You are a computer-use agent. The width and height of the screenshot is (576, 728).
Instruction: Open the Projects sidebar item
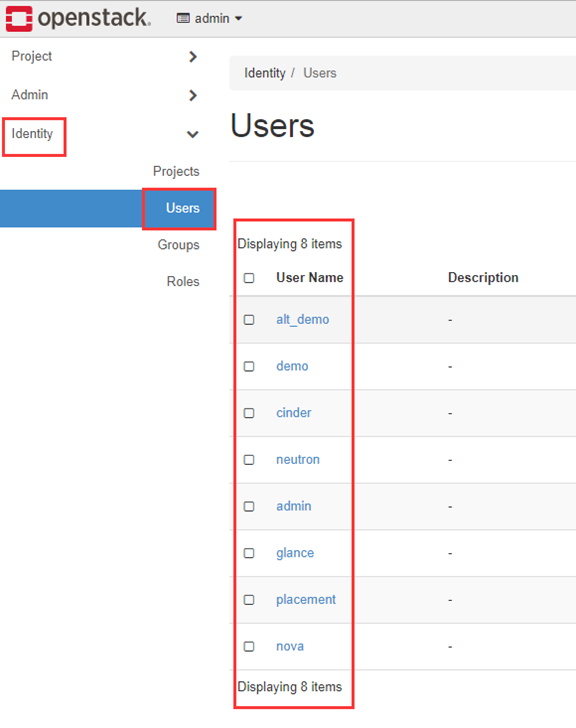point(176,171)
